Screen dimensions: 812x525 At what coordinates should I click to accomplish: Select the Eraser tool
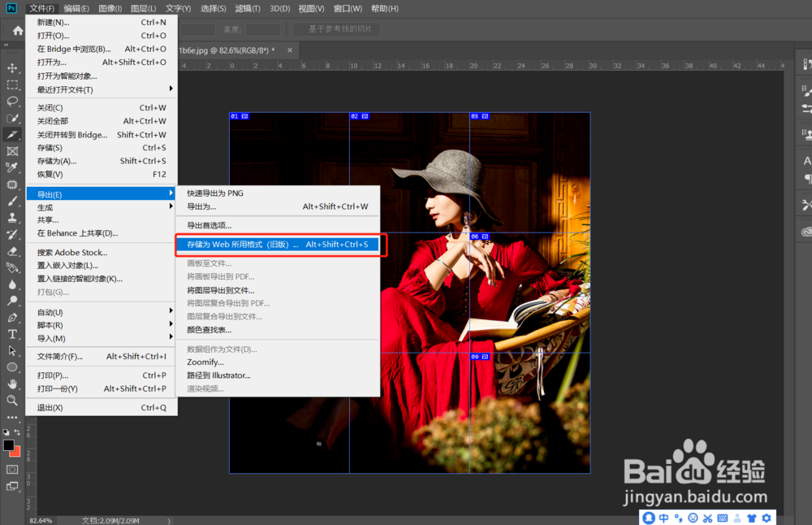point(12,251)
